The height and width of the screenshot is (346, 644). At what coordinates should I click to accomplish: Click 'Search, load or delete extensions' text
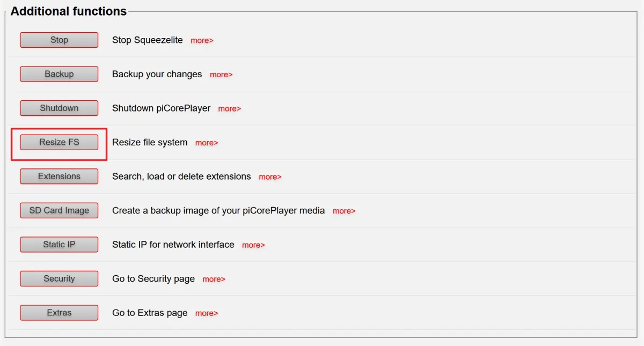point(181,176)
